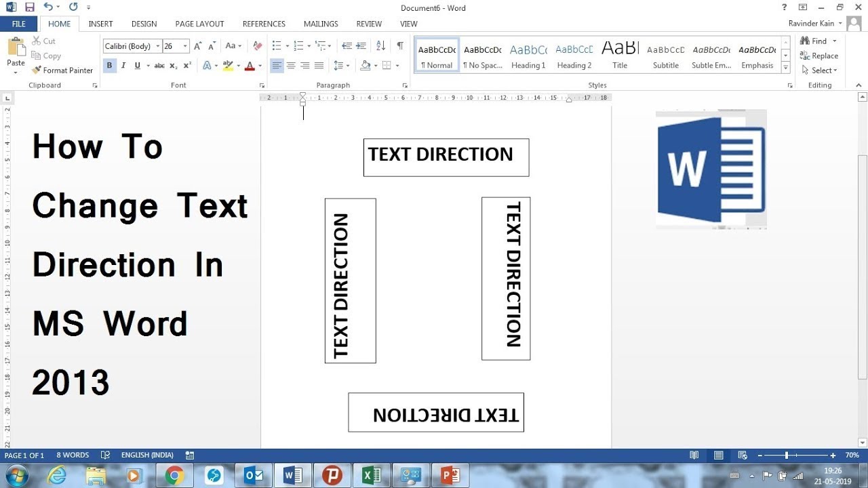868x488 pixels.
Task: Open the FILE tab
Action: click(x=19, y=24)
